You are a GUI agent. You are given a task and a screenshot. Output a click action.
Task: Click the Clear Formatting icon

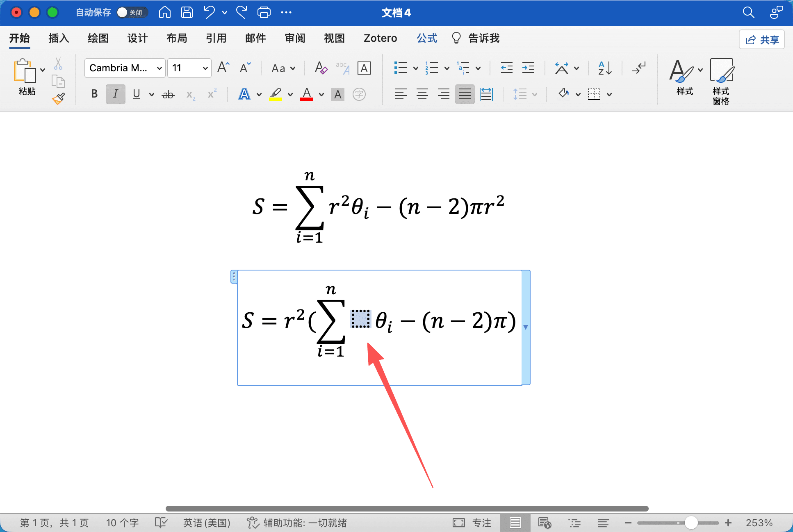321,68
